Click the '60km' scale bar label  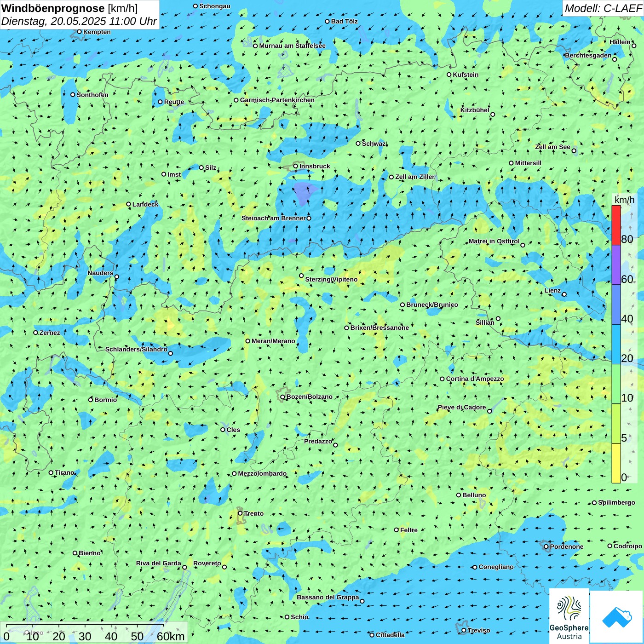pos(171,636)
